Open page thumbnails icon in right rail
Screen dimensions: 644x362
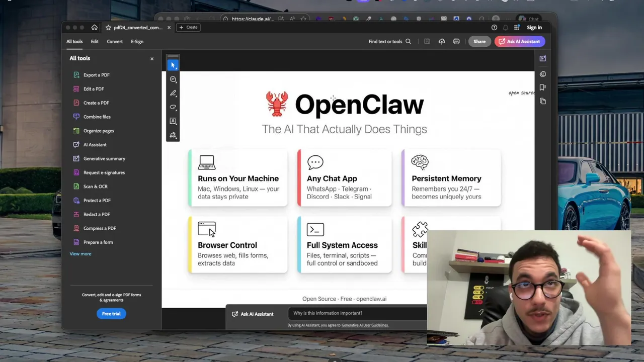[x=542, y=102]
